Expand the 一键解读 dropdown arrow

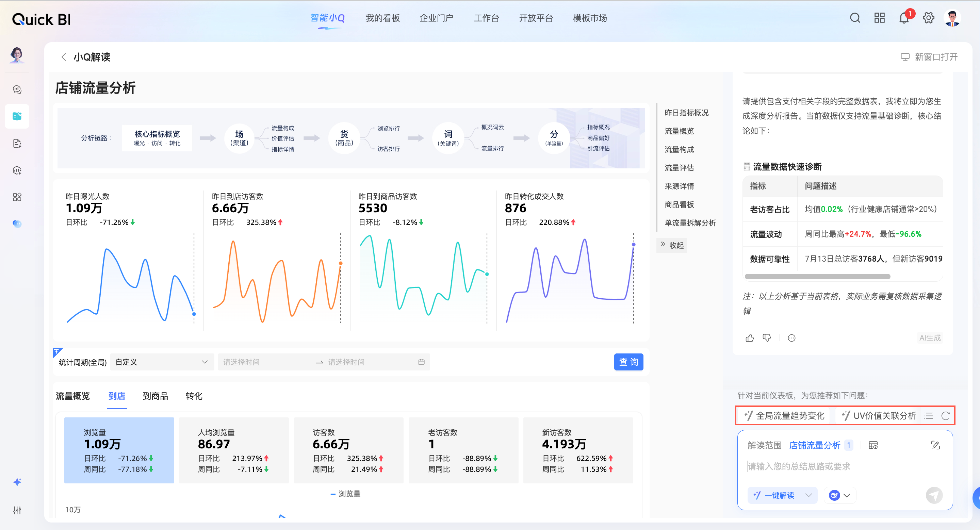(808, 495)
